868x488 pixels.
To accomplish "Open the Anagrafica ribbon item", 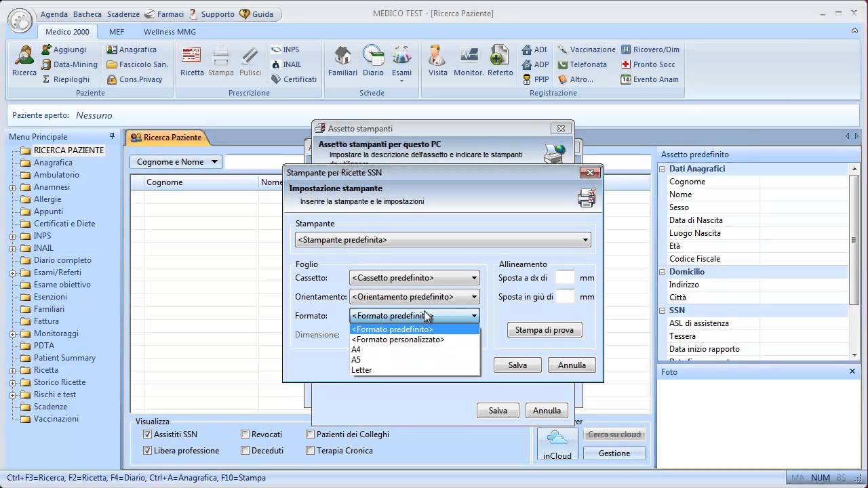I will [x=131, y=49].
